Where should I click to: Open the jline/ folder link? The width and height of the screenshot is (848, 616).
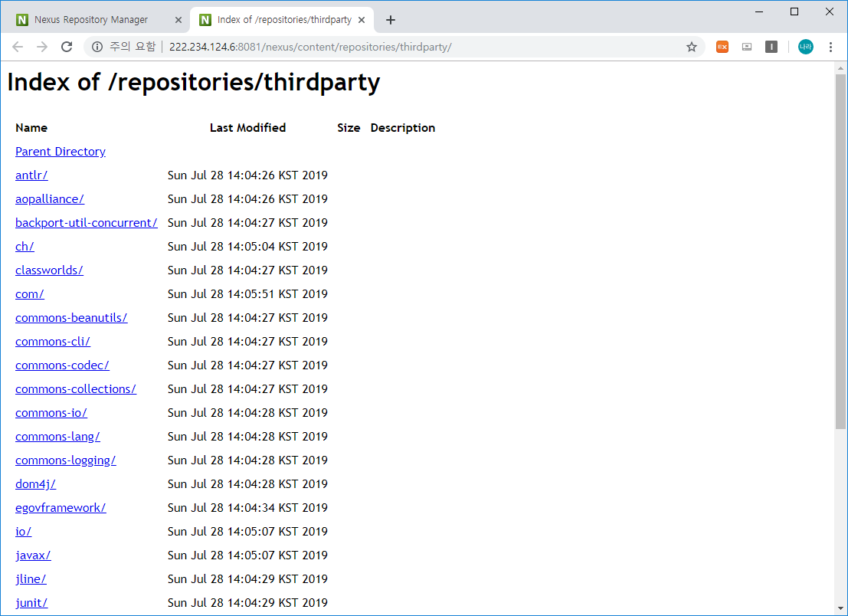pyautogui.click(x=31, y=580)
